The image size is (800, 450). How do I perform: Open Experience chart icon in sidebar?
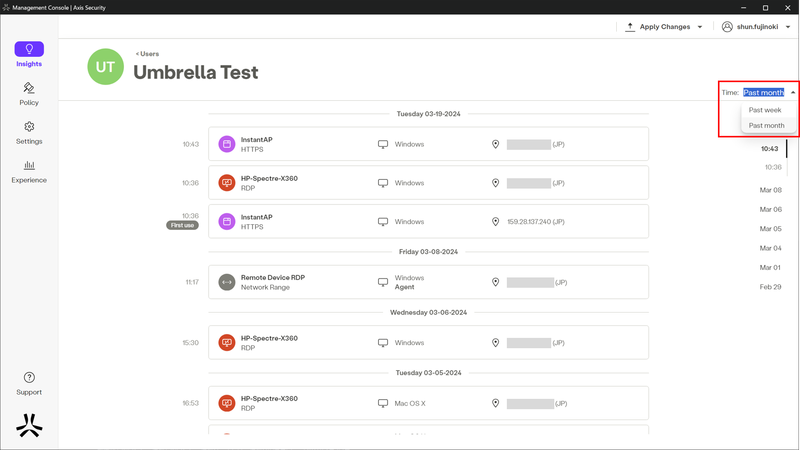coord(29,165)
